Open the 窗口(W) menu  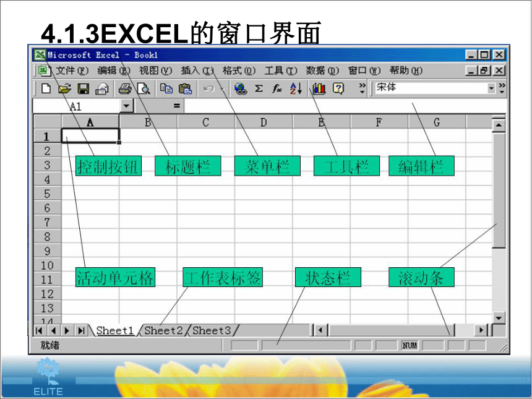364,71
